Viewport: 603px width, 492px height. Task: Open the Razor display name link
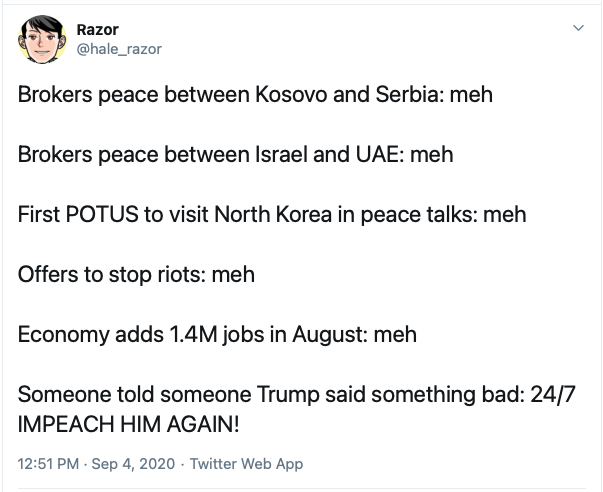coord(97,29)
